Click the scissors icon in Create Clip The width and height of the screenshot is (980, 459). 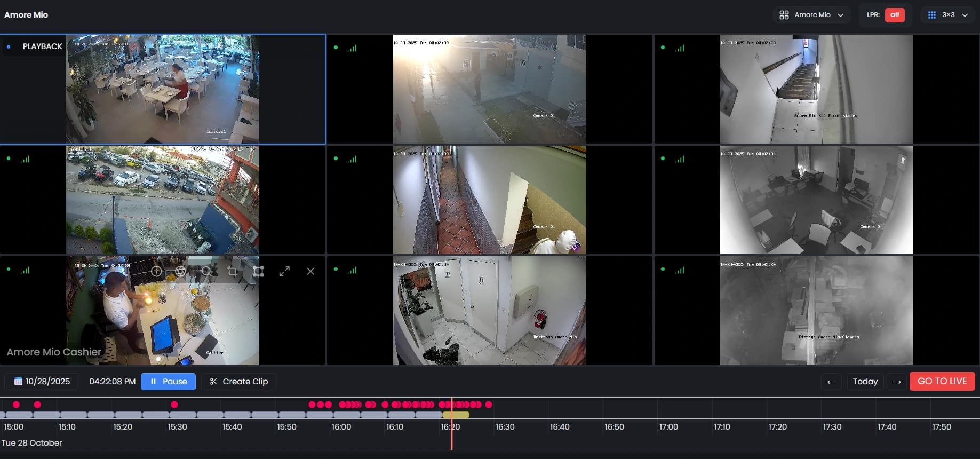click(213, 382)
